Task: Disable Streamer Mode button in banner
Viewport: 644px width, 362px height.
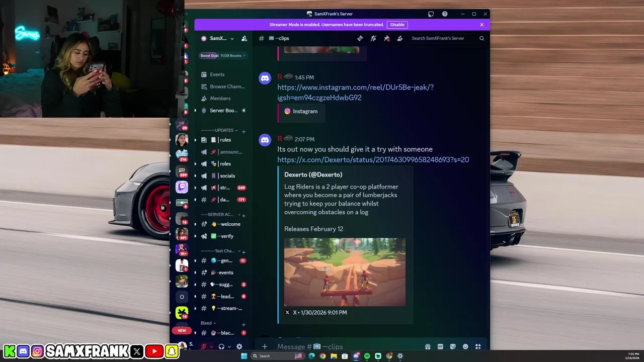Action: [397, 25]
